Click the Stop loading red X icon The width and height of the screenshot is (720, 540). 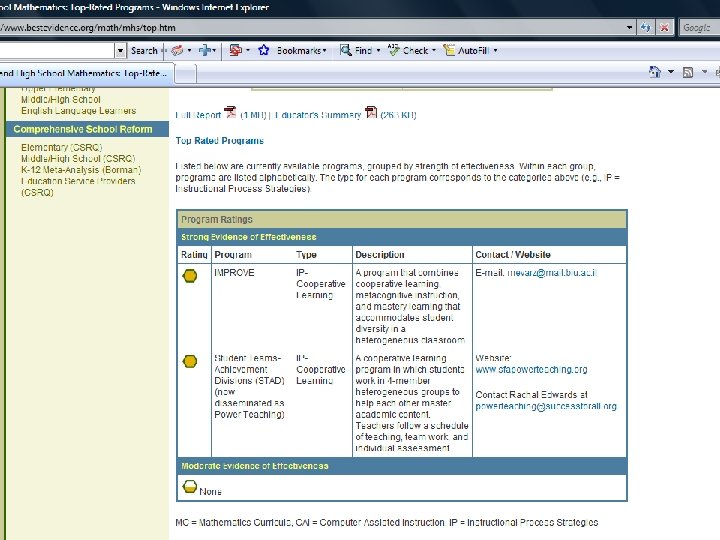tap(664, 28)
